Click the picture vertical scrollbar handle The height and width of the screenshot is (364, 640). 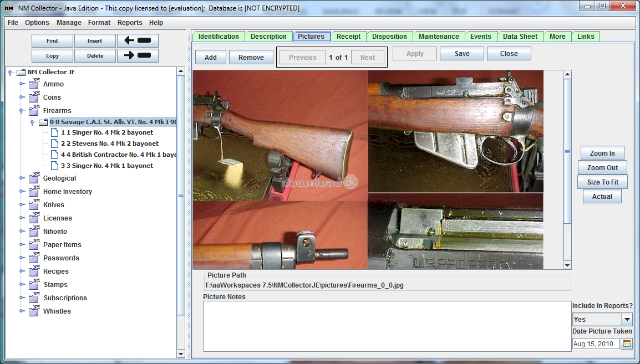[567, 151]
